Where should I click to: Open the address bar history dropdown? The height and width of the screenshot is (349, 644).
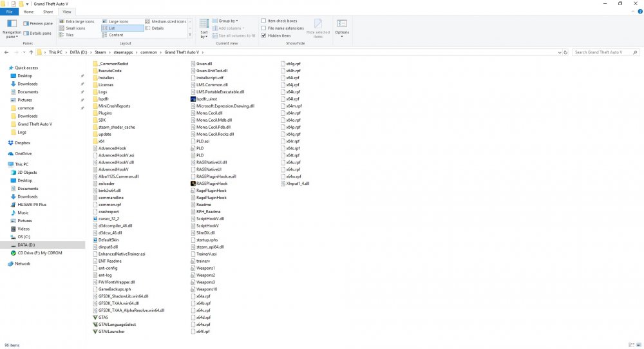560,53
